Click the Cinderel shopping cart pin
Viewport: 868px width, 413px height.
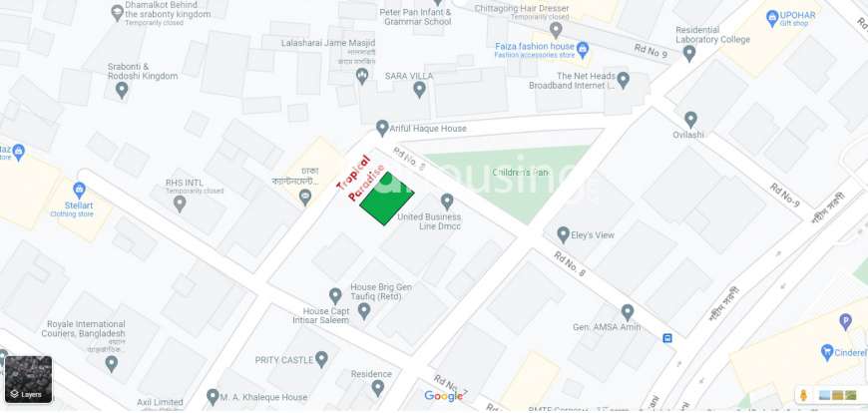click(x=827, y=352)
